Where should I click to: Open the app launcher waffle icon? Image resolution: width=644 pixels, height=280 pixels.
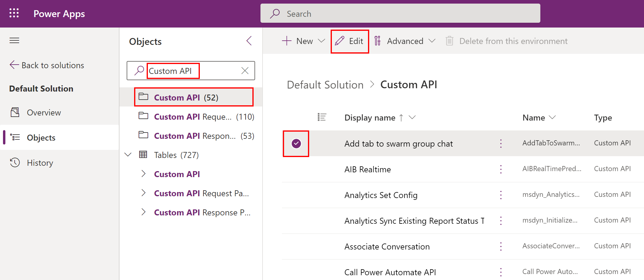[14, 13]
